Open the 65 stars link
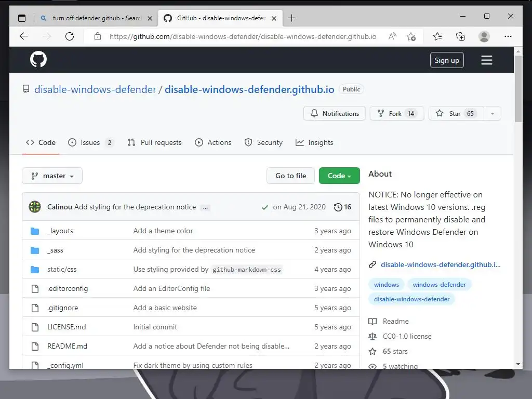This screenshot has width=532, height=399. (x=395, y=352)
